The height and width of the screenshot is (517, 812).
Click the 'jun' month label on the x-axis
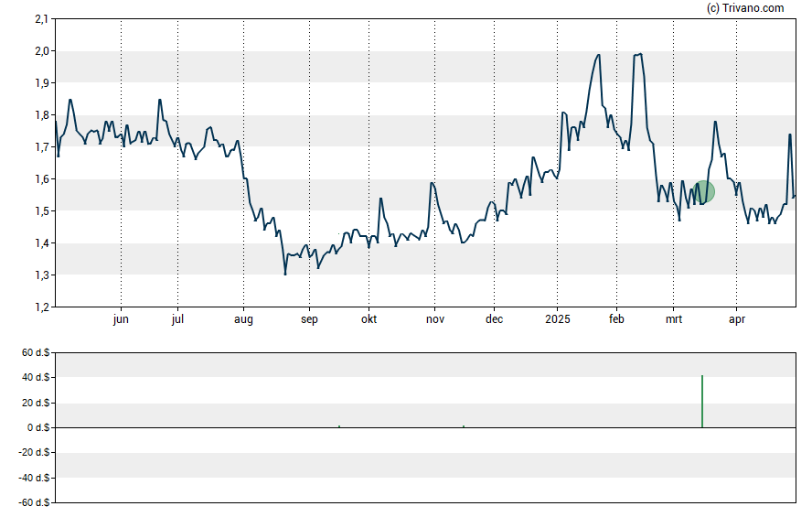[x=121, y=319]
